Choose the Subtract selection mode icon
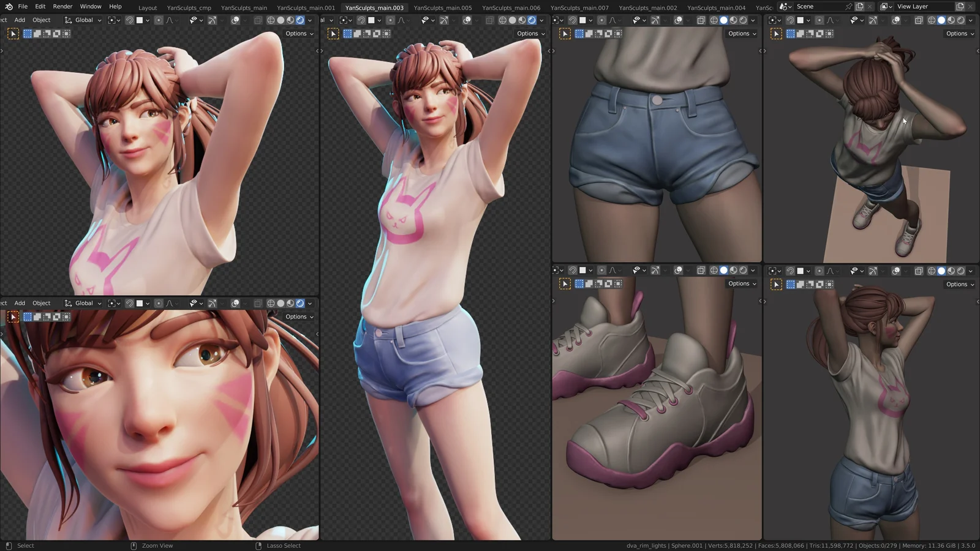Image resolution: width=980 pixels, height=551 pixels. point(47,34)
